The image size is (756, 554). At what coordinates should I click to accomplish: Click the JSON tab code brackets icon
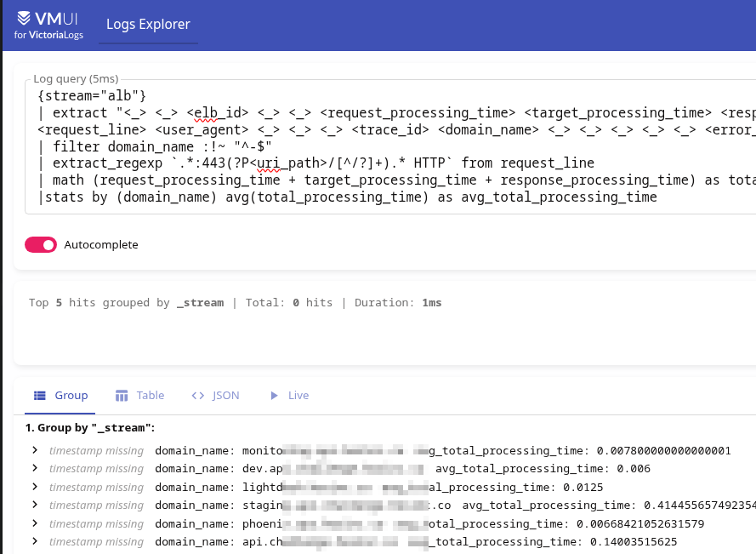[198, 396]
